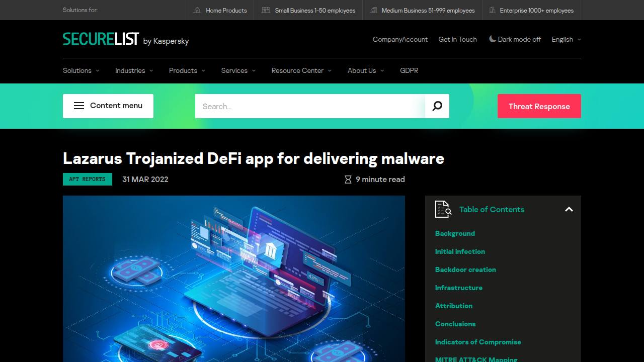Collapse the Table of Contents chevron

point(569,209)
